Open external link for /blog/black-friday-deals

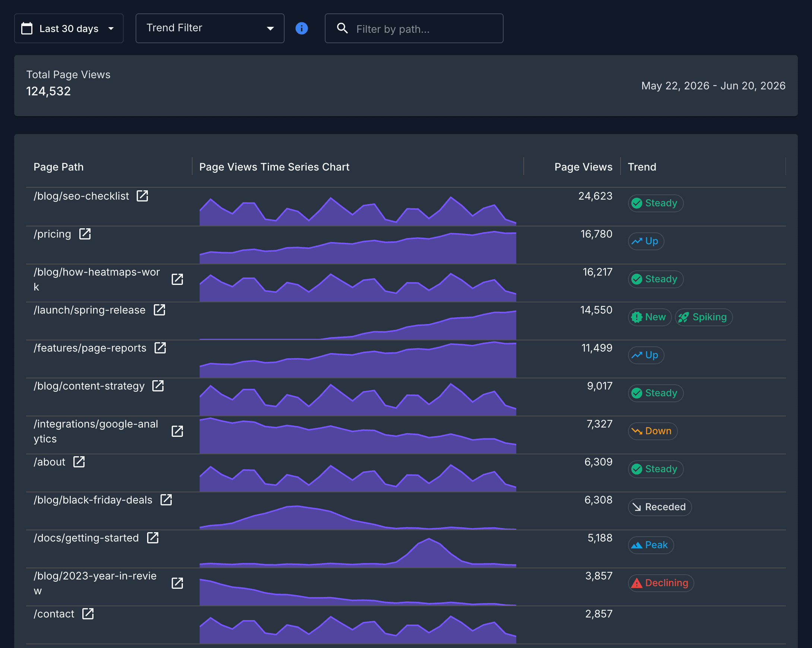tap(166, 500)
